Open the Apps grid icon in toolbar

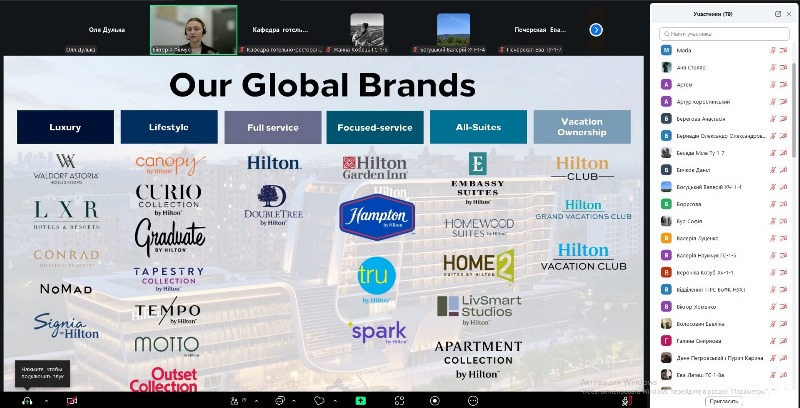point(399,401)
